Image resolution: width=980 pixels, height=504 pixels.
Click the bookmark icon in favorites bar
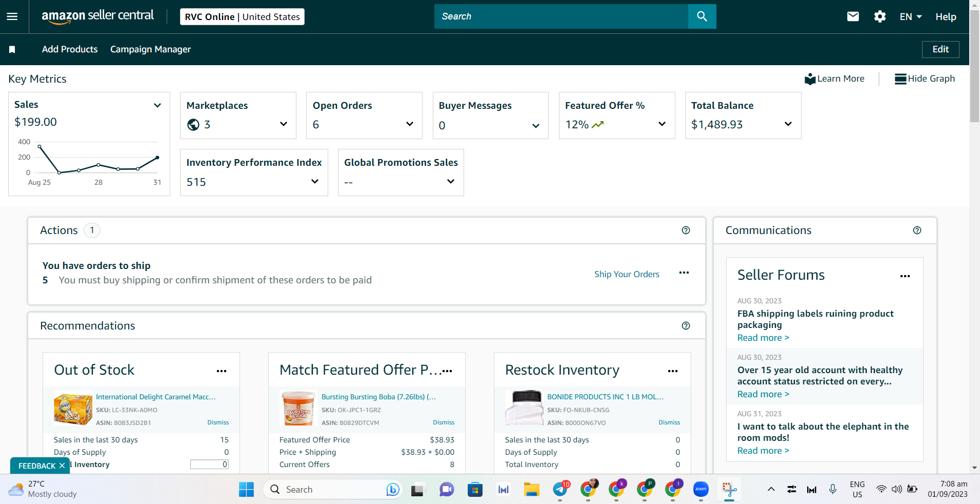click(12, 49)
